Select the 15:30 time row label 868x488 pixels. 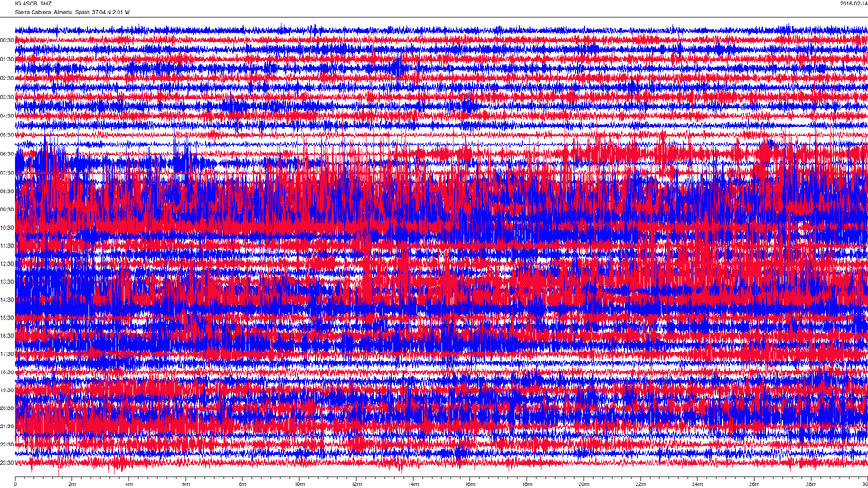[x=7, y=318]
